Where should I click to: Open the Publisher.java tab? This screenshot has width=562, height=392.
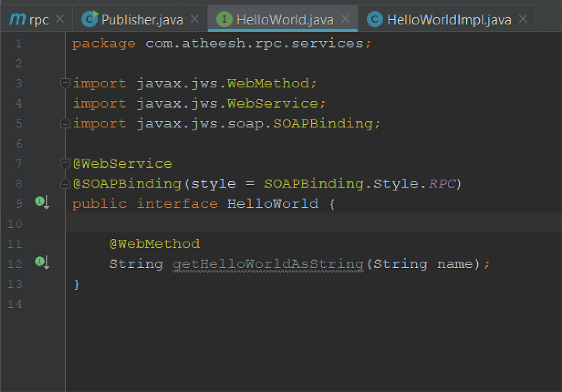point(141,19)
